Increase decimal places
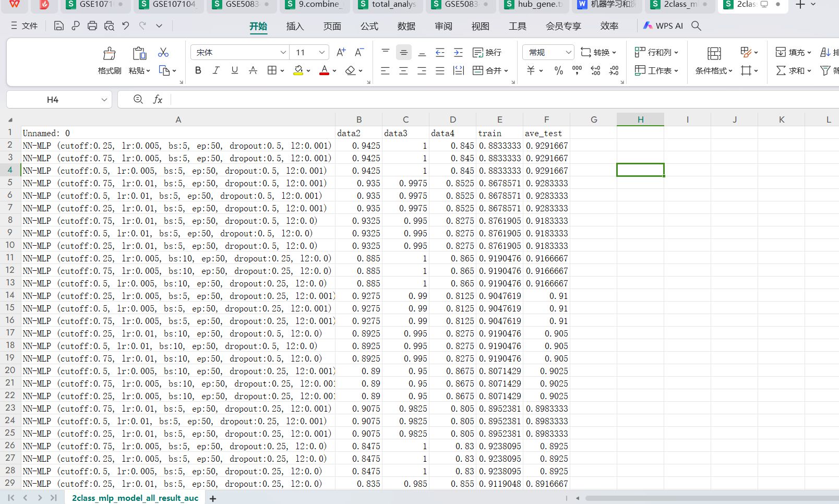This screenshot has width=839, height=504. pyautogui.click(x=595, y=70)
